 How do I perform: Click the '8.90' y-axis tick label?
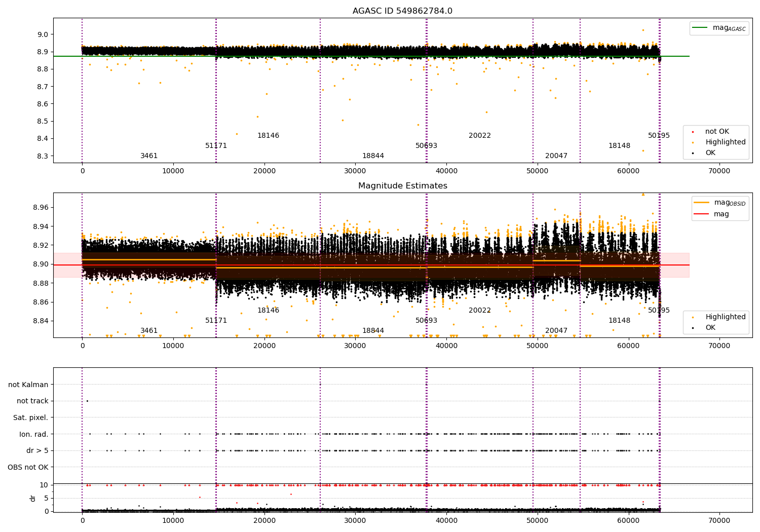(40, 264)
